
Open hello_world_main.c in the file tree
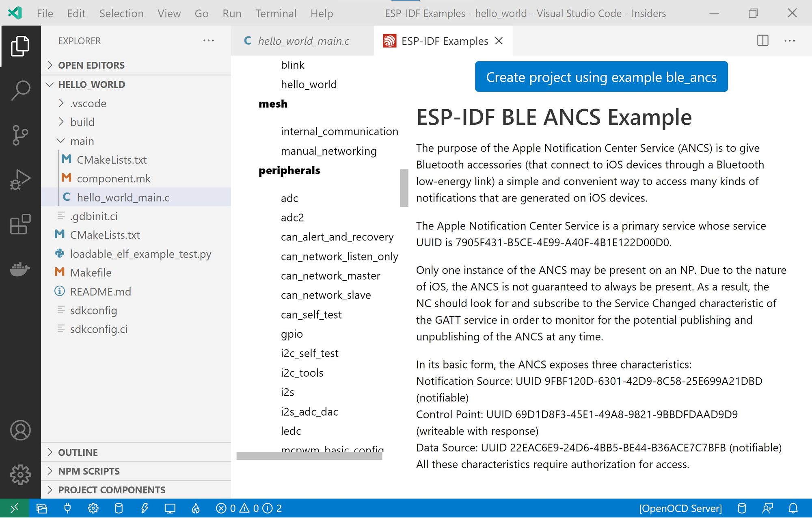[x=136, y=197]
